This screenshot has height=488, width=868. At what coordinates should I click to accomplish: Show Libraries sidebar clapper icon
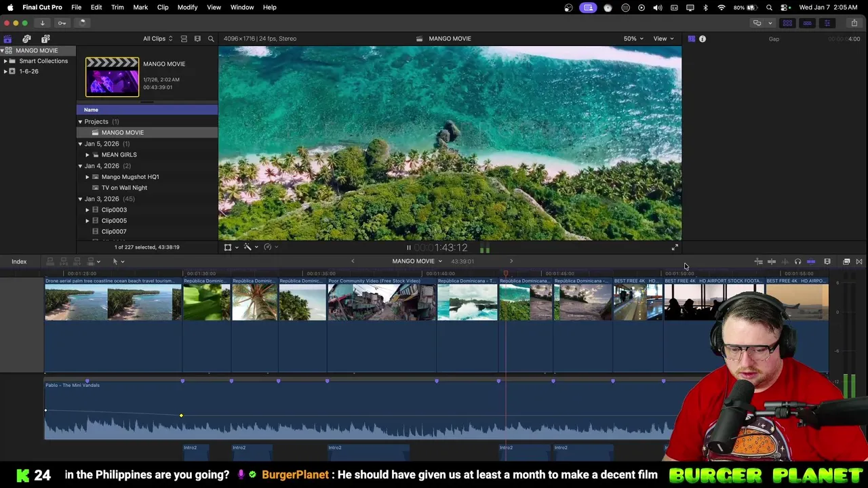click(7, 39)
